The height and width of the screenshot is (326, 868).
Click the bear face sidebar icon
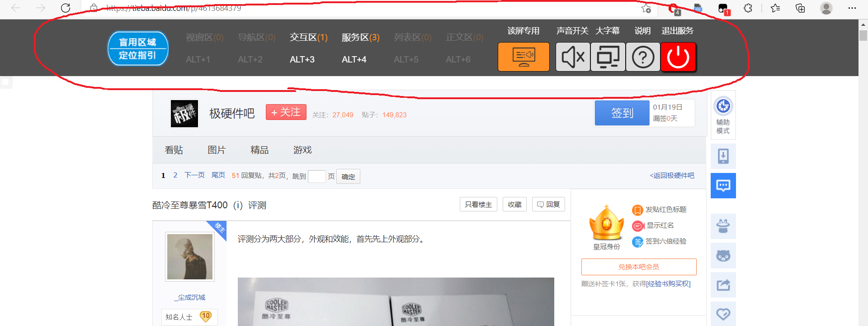coord(723,256)
